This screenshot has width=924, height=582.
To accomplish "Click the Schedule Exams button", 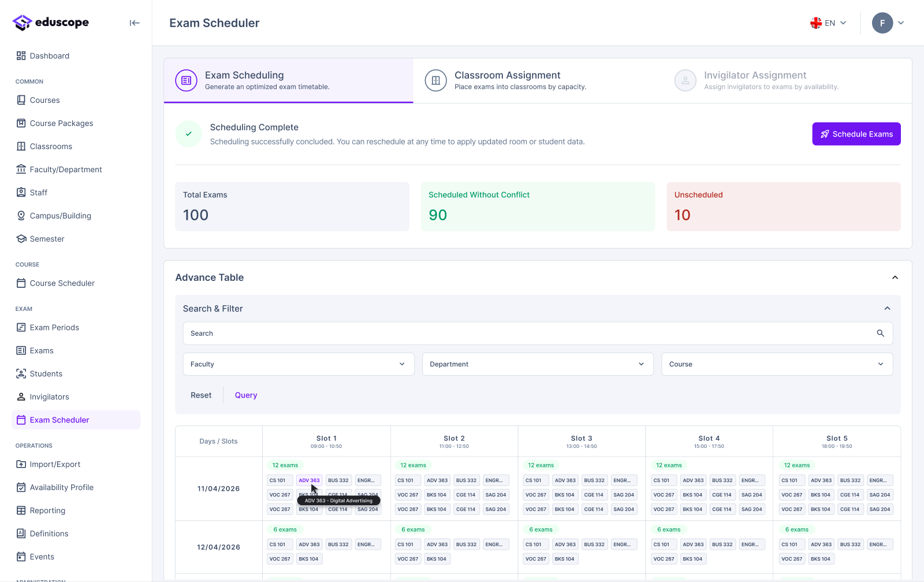I will (856, 134).
